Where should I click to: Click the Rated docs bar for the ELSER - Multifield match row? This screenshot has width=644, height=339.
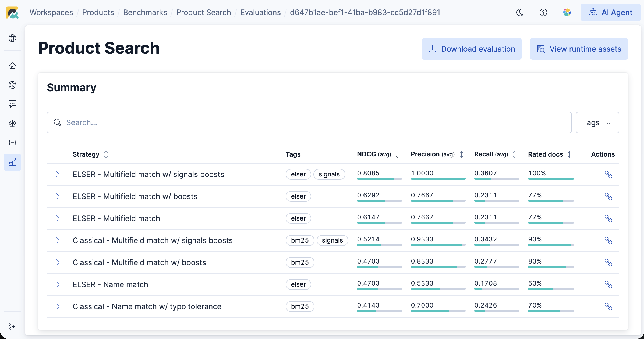click(x=551, y=223)
